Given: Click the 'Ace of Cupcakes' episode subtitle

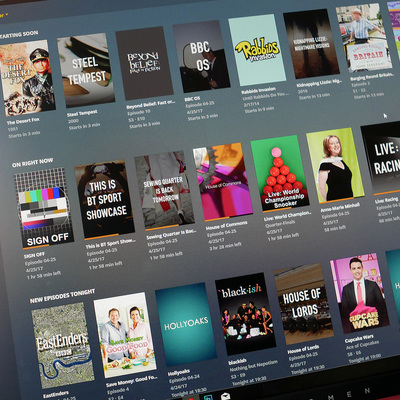Looking at the screenshot, I should tap(362, 345).
